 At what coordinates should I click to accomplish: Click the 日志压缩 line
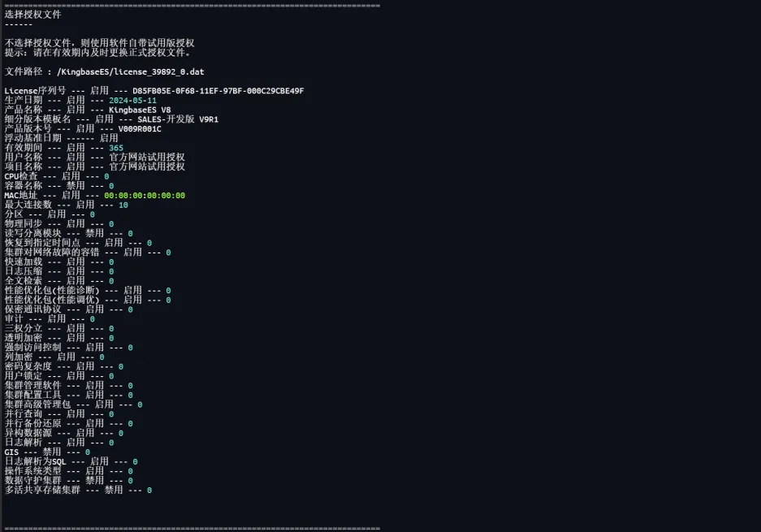[x=59, y=271]
